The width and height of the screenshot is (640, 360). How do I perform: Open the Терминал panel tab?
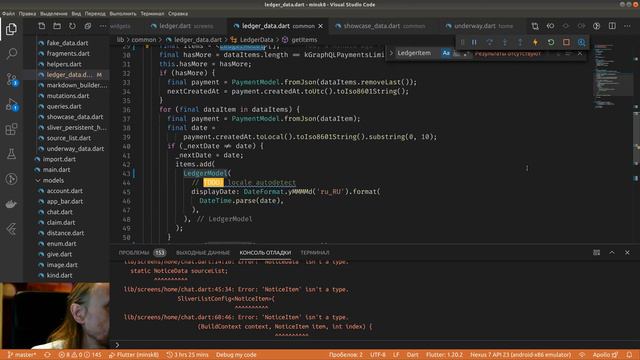click(315, 253)
